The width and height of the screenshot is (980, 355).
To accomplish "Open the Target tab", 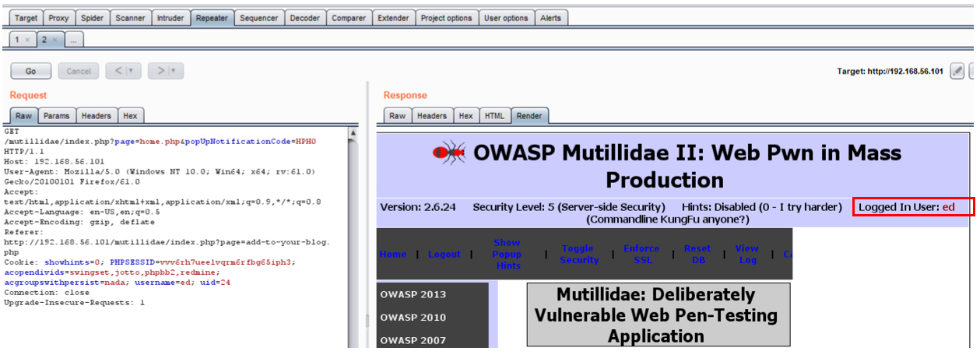I will tap(26, 18).
